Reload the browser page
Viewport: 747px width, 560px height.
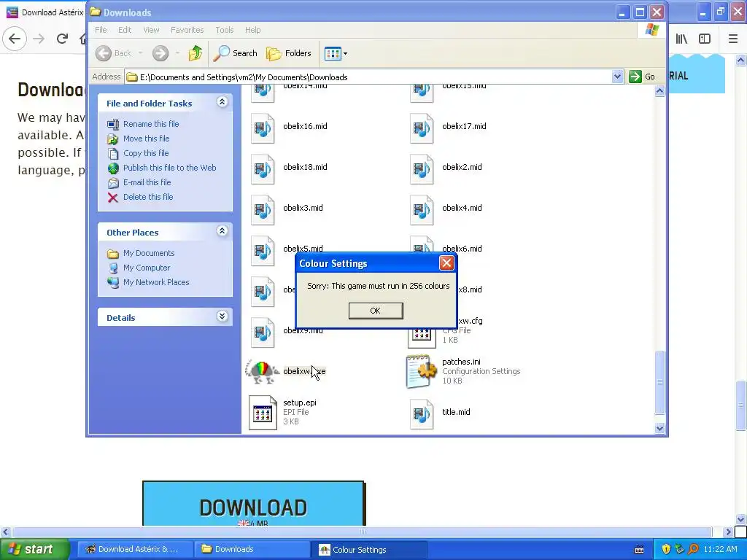pyautogui.click(x=62, y=39)
